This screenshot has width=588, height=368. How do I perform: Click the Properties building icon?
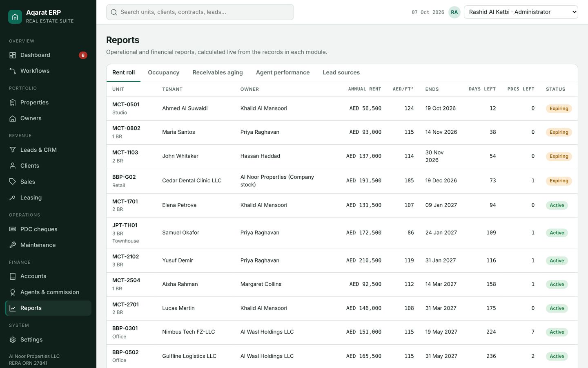[x=13, y=103]
